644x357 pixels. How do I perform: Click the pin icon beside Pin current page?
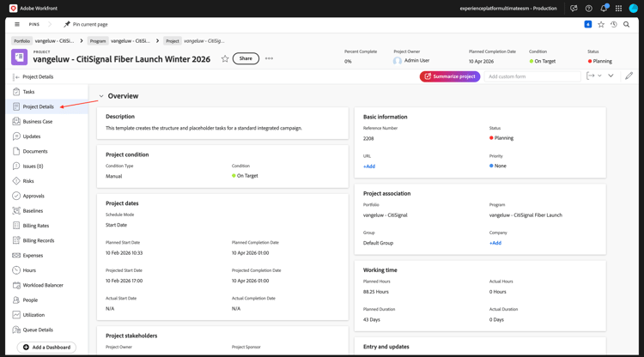point(66,24)
